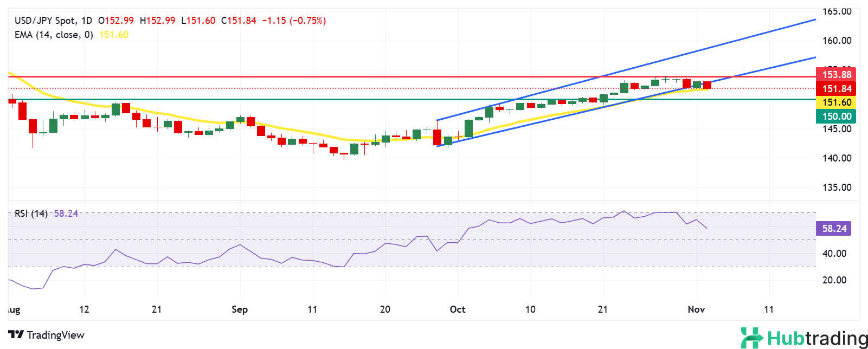Click the 165.00 price axis label
The width and height of the screenshot is (868, 349).
(837, 11)
